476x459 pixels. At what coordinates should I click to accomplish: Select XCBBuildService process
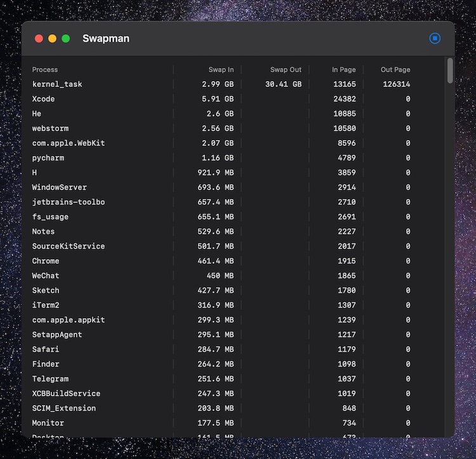66,394
